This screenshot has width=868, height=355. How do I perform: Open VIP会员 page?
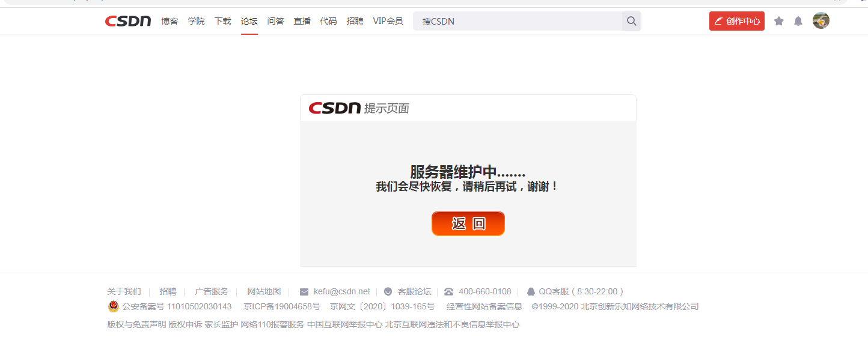[388, 21]
